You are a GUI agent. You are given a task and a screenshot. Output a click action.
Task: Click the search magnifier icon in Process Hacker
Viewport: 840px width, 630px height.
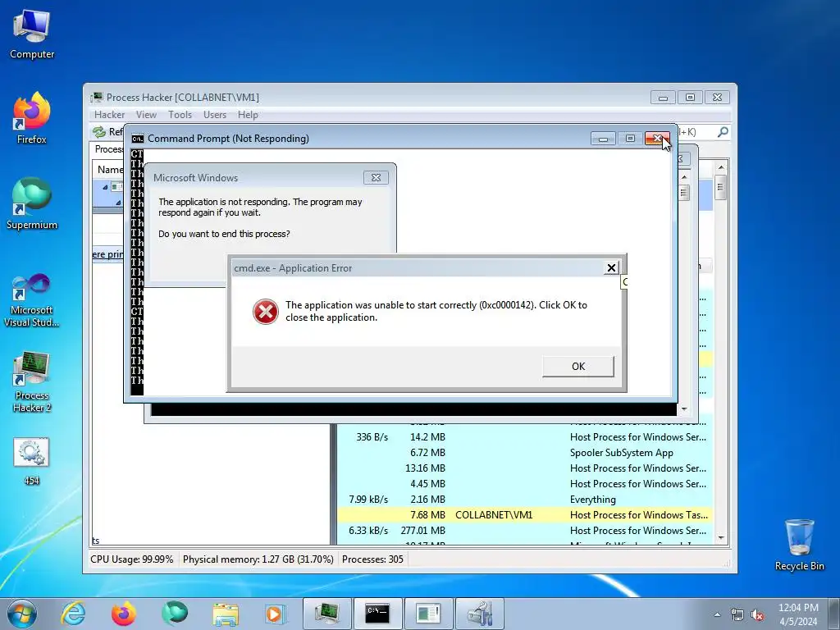point(723,132)
